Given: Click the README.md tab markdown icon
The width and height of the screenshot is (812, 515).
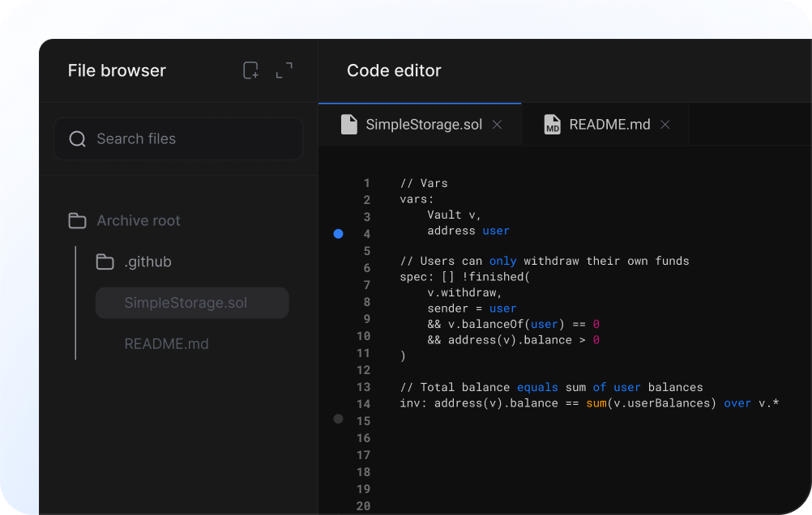Looking at the screenshot, I should (553, 125).
